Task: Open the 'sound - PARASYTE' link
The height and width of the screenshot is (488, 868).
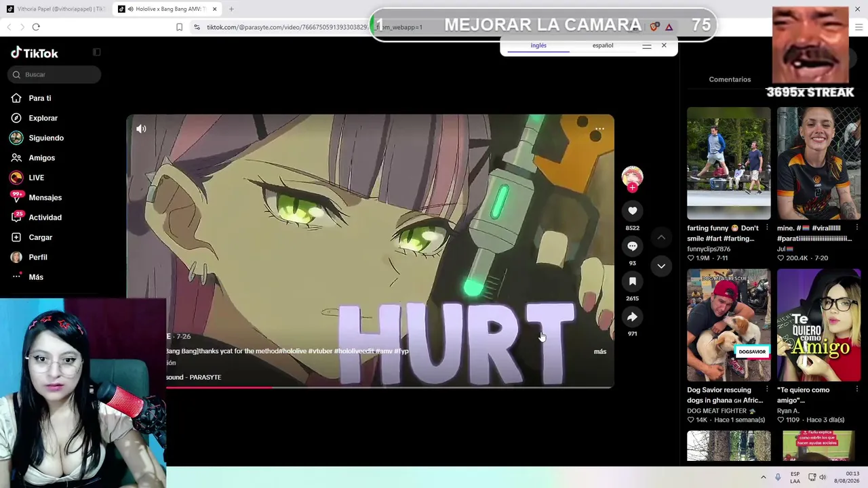Action: pyautogui.click(x=194, y=378)
